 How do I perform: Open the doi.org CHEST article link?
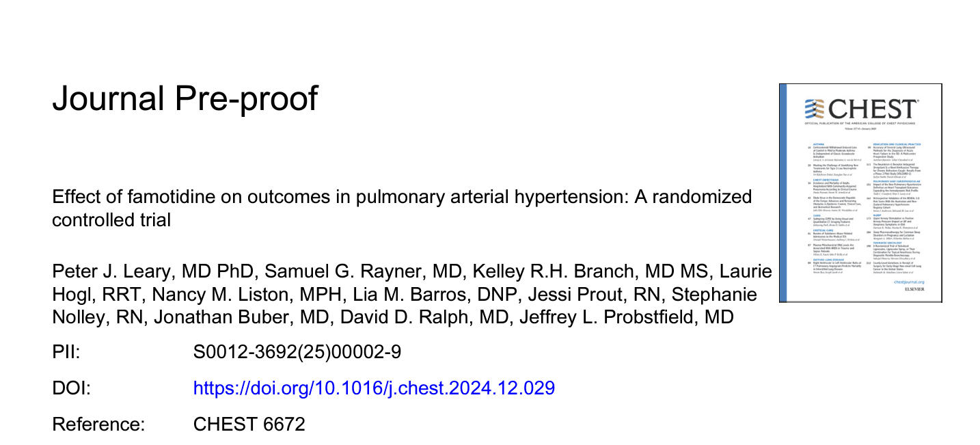374,388
